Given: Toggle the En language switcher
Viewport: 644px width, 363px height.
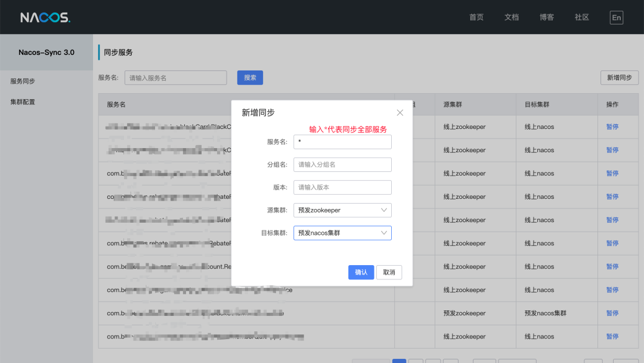Looking at the screenshot, I should (x=616, y=17).
